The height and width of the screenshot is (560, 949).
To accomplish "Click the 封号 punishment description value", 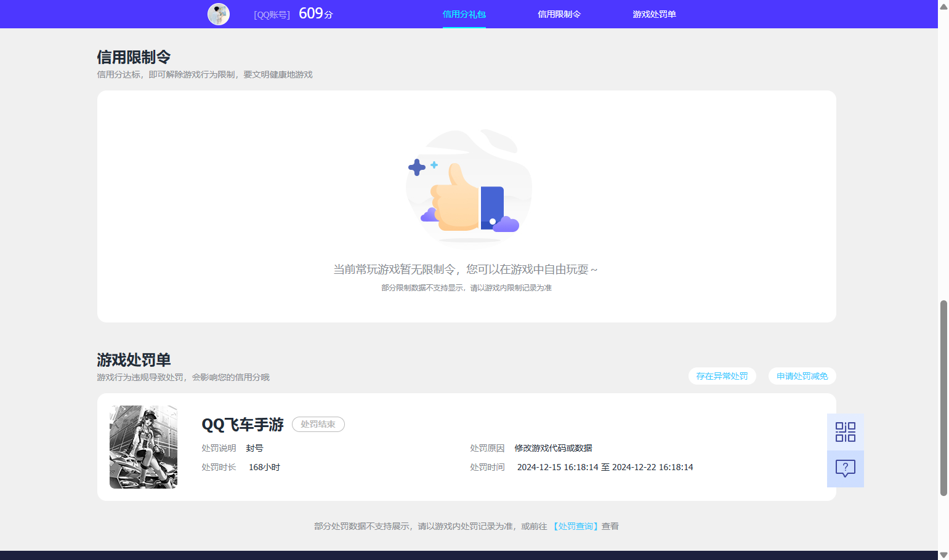I will tap(254, 448).
